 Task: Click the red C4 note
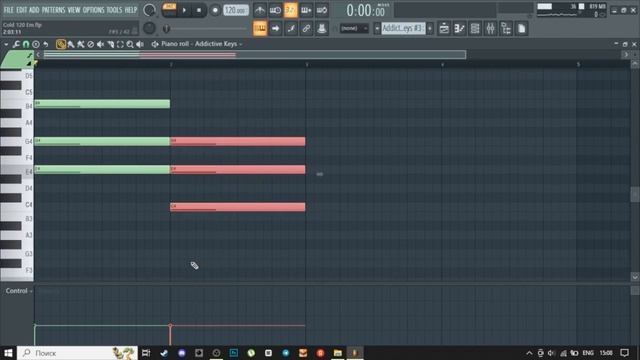coord(238,207)
